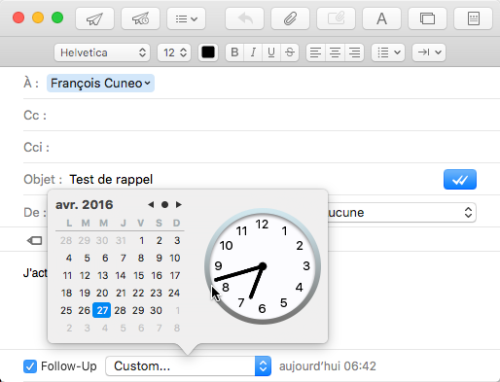Go to previous month in calendar
Screen dimensions: 500x382
click(x=151, y=204)
